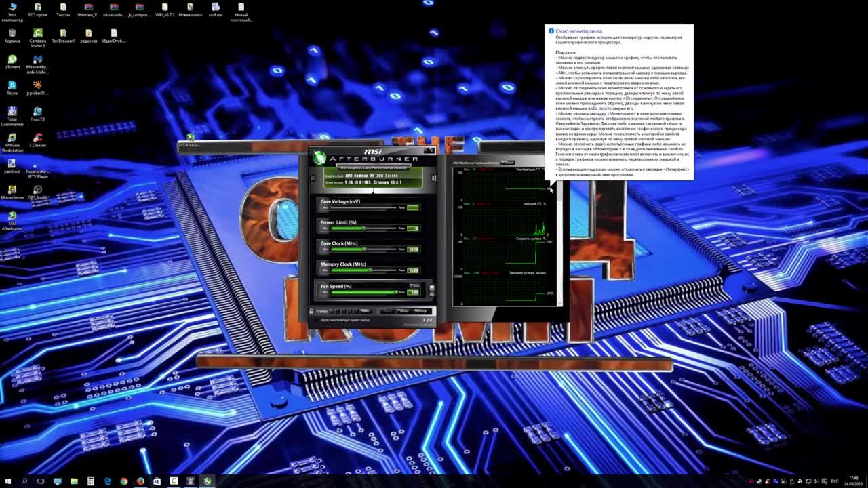This screenshot has height=488, width=868.
Task: Launch the uTorrent desktop shortcut
Action: (x=12, y=62)
